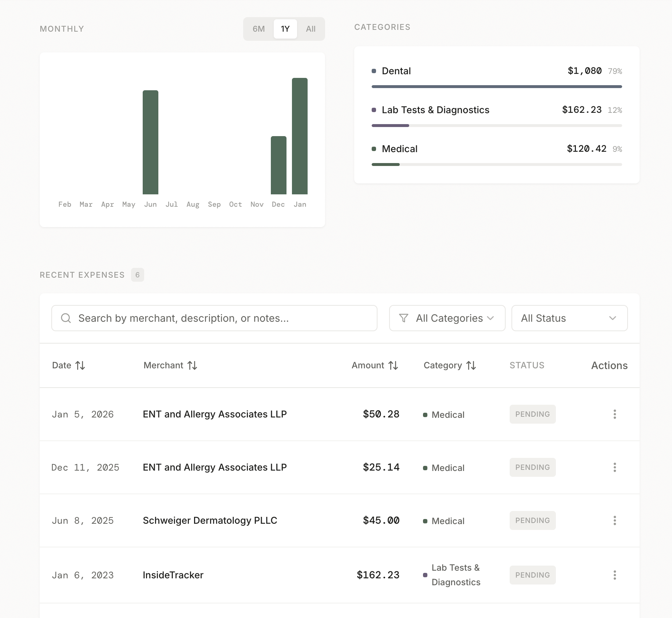The image size is (672, 618).
Task: Open actions menu for the Jan 5 expense
Action: [614, 414]
